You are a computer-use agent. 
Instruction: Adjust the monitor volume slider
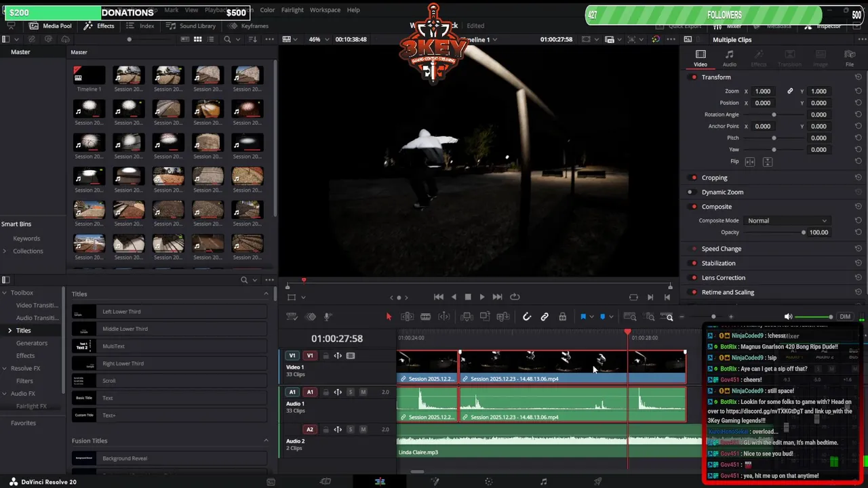point(813,317)
